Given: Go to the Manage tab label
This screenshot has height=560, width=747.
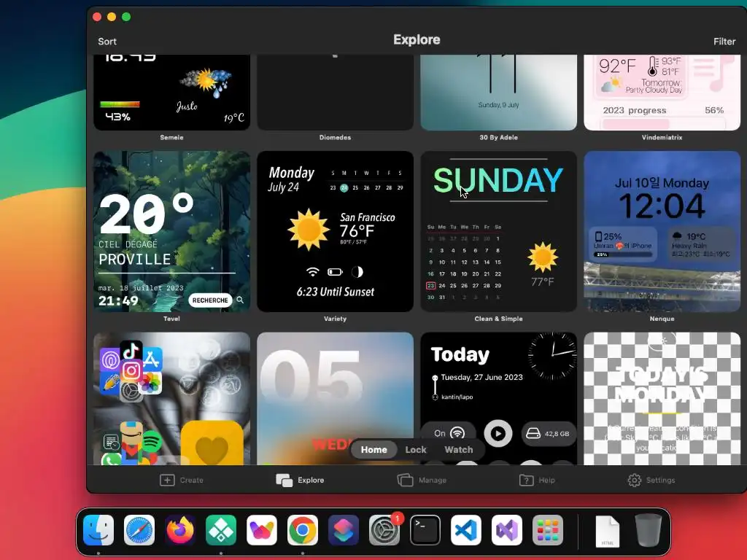Looking at the screenshot, I should (x=433, y=480).
